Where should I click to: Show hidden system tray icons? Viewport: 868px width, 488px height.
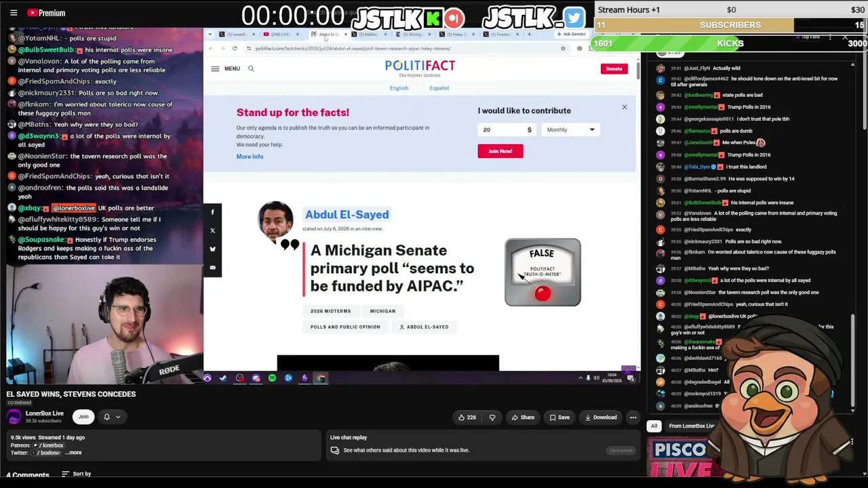click(580, 378)
